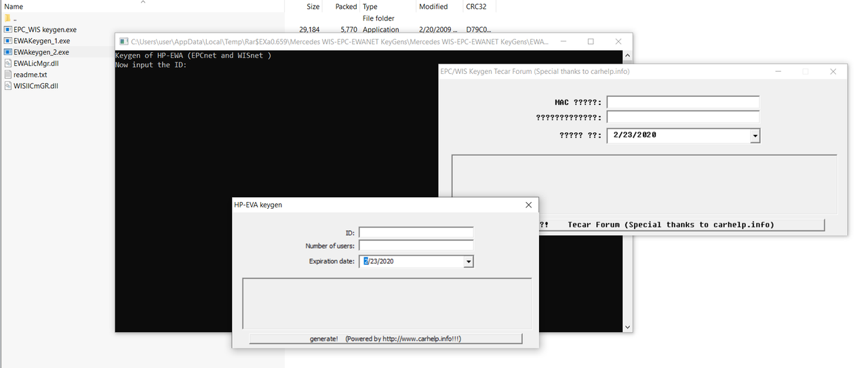Close the console keygen window

tap(618, 41)
